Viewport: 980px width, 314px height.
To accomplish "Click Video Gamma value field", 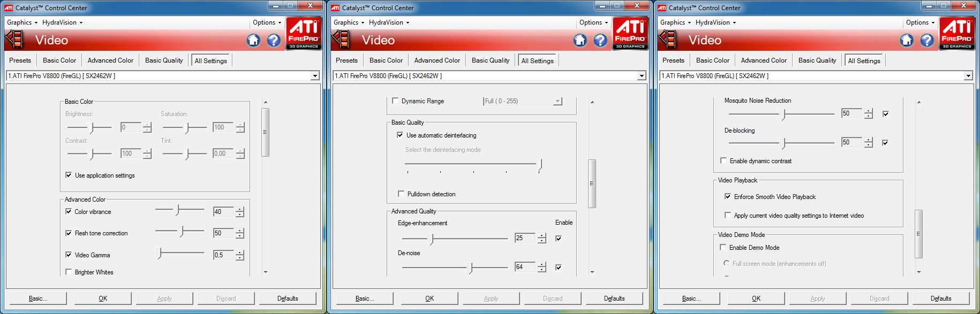I will pyautogui.click(x=223, y=255).
